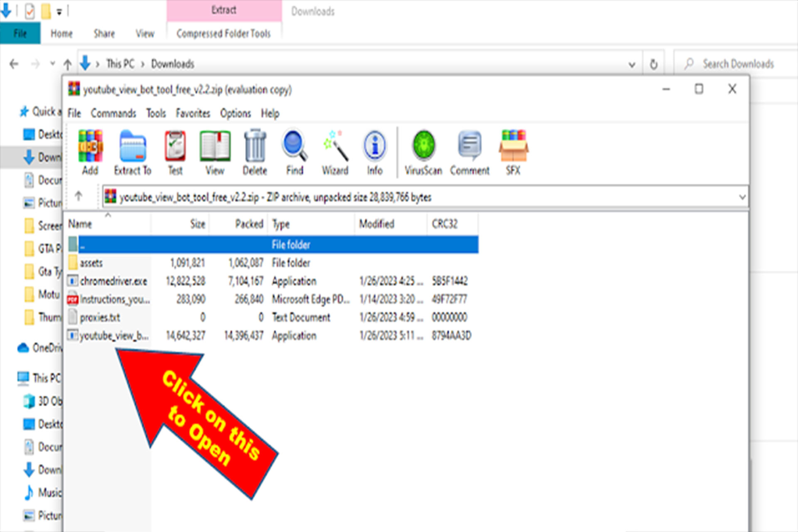This screenshot has height=532, width=798.
Task: Minimize the WinRAR window
Action: click(666, 89)
